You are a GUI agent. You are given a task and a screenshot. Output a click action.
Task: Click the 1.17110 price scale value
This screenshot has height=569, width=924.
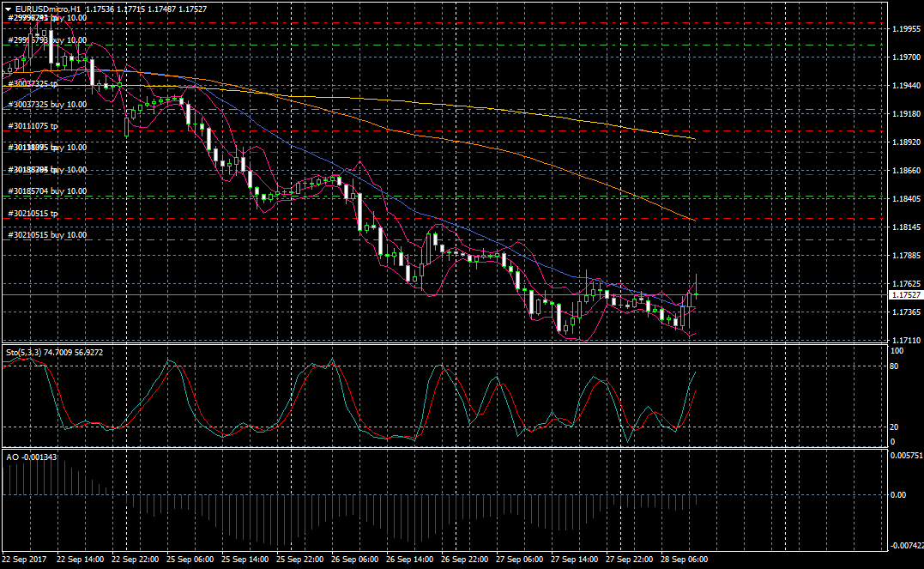pyautogui.click(x=906, y=341)
